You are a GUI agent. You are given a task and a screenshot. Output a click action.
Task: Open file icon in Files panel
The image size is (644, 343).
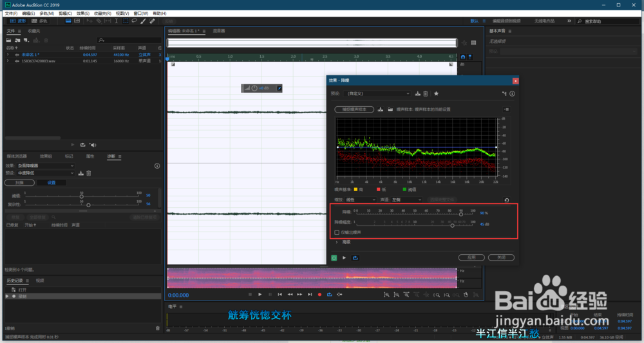point(8,40)
